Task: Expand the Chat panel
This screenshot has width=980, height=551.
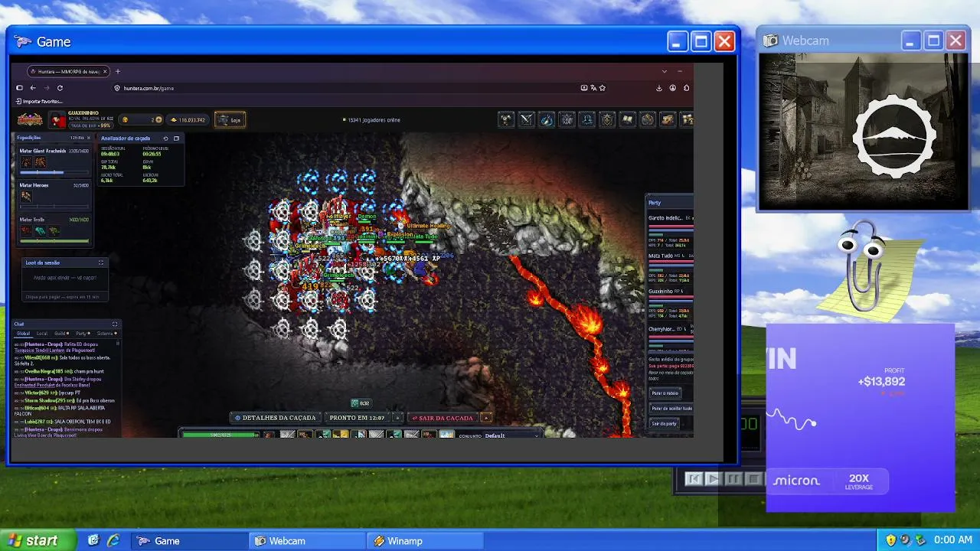Action: pyautogui.click(x=115, y=324)
